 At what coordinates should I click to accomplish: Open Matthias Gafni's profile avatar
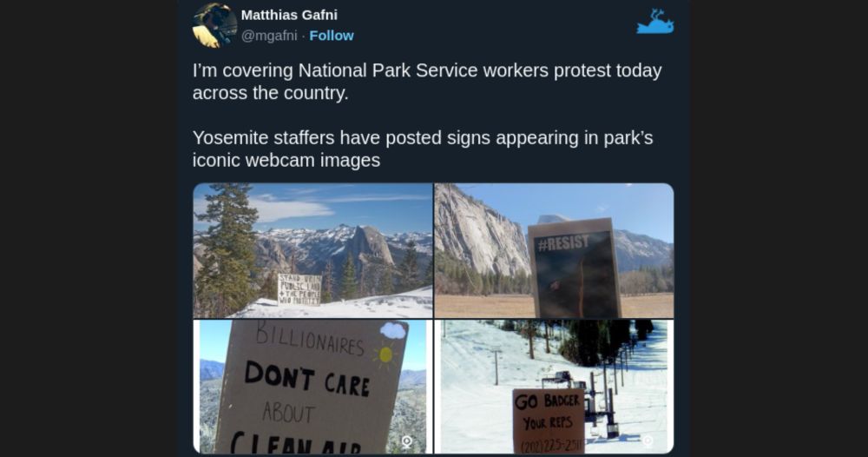tap(214, 25)
